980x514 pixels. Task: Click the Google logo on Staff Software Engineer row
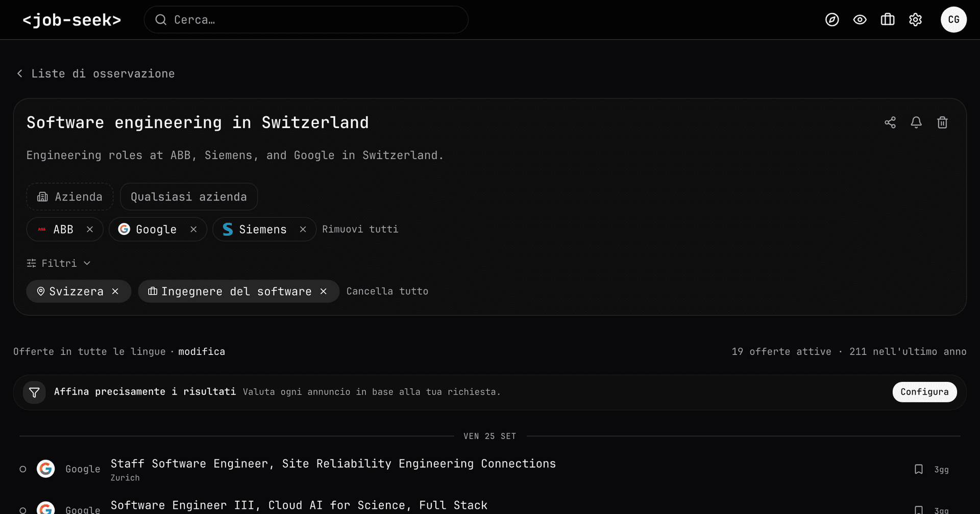point(46,469)
